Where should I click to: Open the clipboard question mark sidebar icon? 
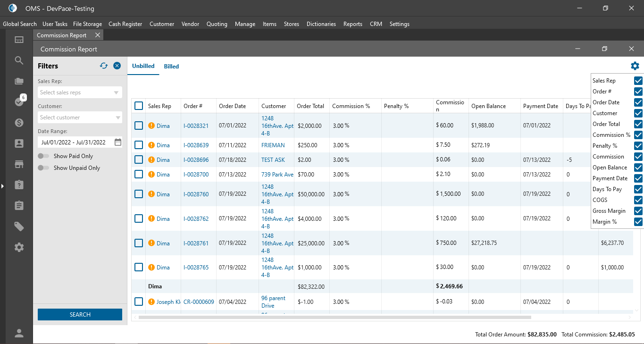coord(19,185)
